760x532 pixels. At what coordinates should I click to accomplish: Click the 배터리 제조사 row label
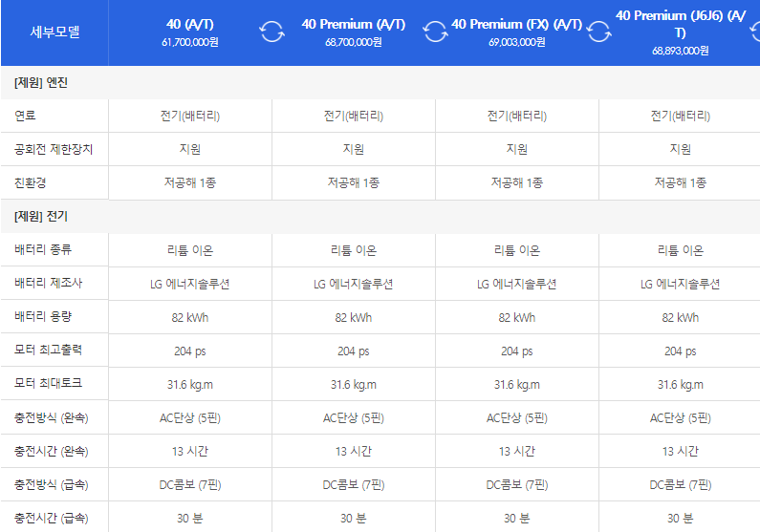tap(49, 283)
